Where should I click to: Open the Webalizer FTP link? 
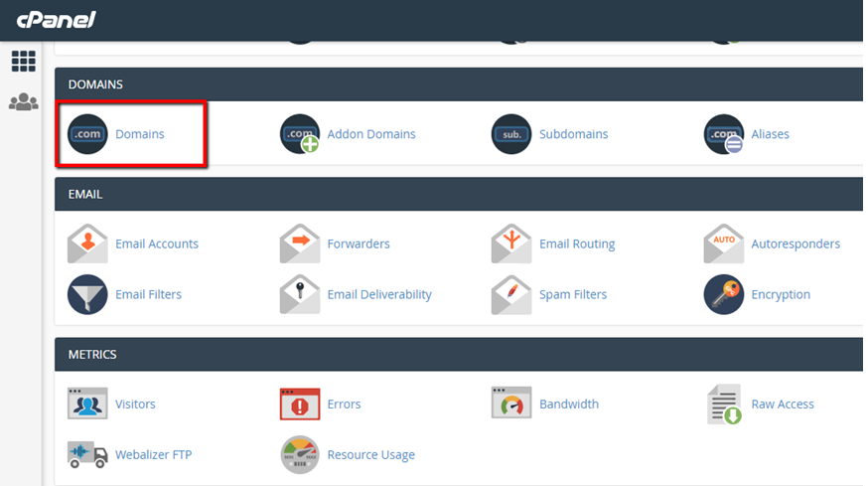[x=153, y=454]
